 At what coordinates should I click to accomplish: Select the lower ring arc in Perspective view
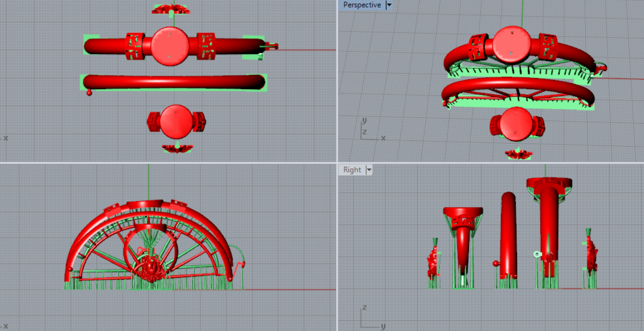pos(517,90)
